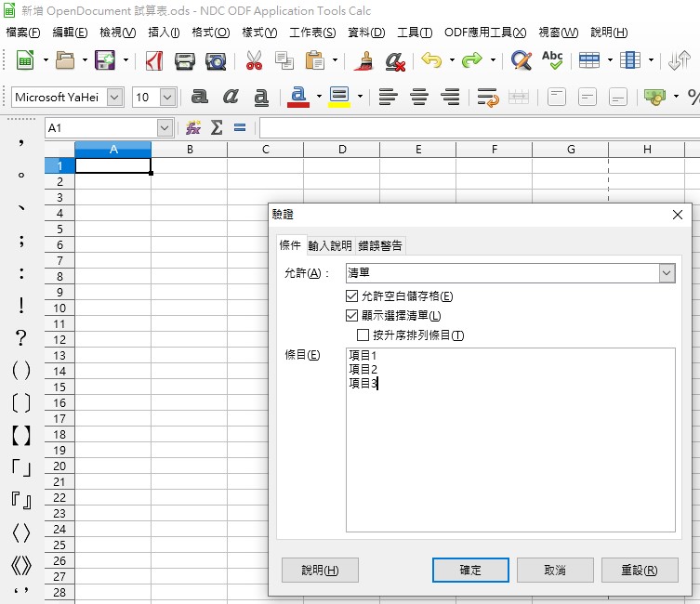This screenshot has height=604, width=700.
Task: Open a file with the folder icon
Action: (x=65, y=60)
